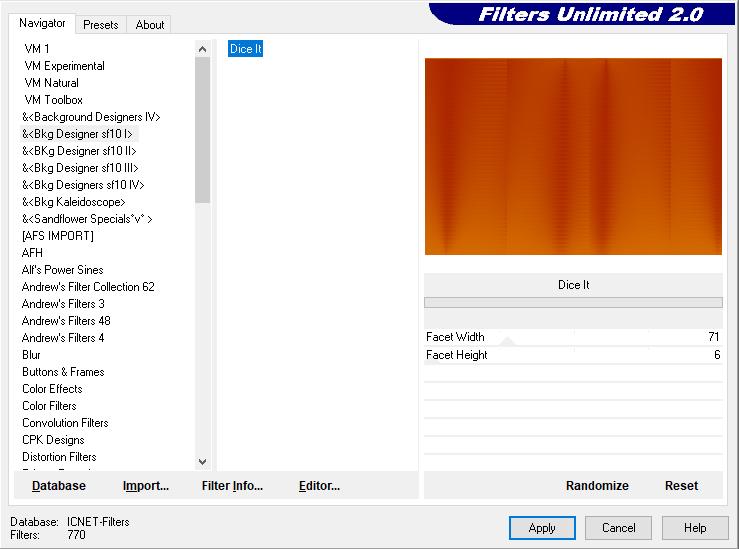The height and width of the screenshot is (549, 739).
Task: Open Filter Info...
Action: point(232,485)
